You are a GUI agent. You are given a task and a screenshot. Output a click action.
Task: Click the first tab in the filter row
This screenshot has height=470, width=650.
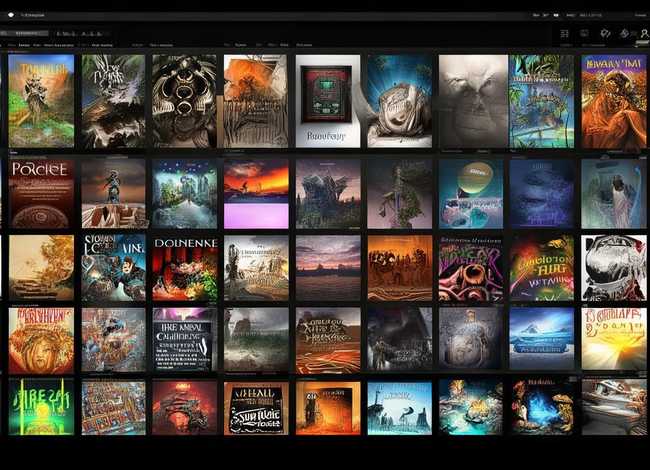(12, 45)
